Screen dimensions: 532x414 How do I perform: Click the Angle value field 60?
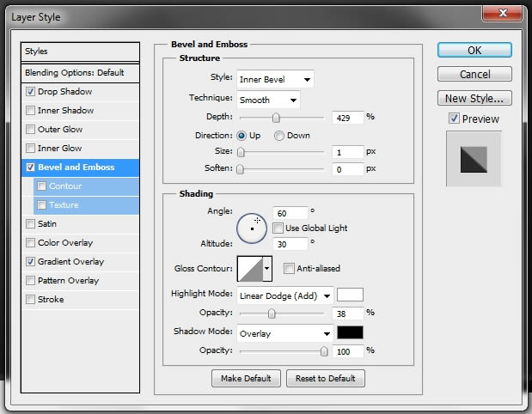[x=290, y=213]
